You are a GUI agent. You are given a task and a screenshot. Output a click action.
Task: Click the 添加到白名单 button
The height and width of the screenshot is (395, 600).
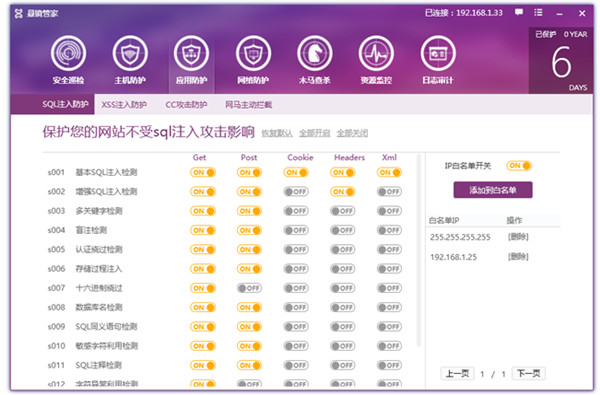coord(493,190)
